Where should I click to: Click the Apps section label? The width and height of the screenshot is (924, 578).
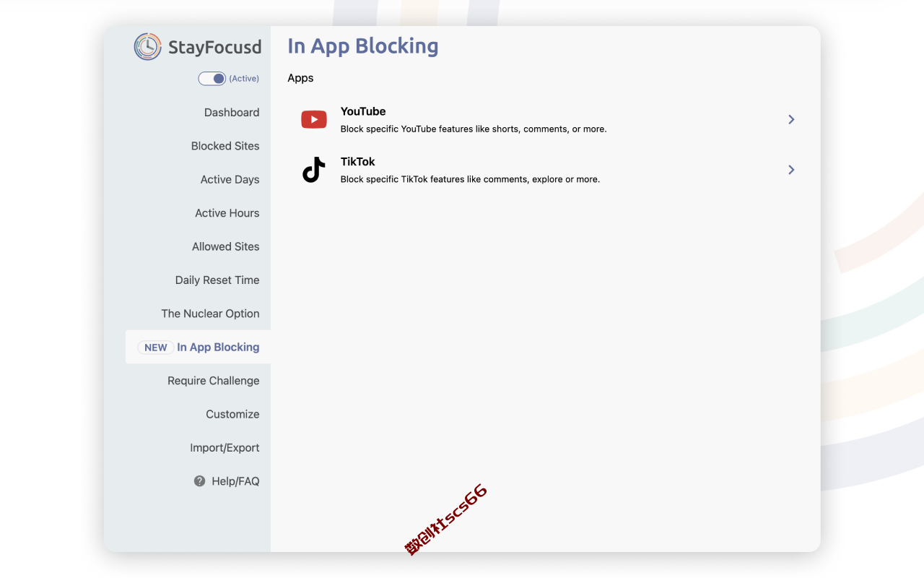pos(300,78)
